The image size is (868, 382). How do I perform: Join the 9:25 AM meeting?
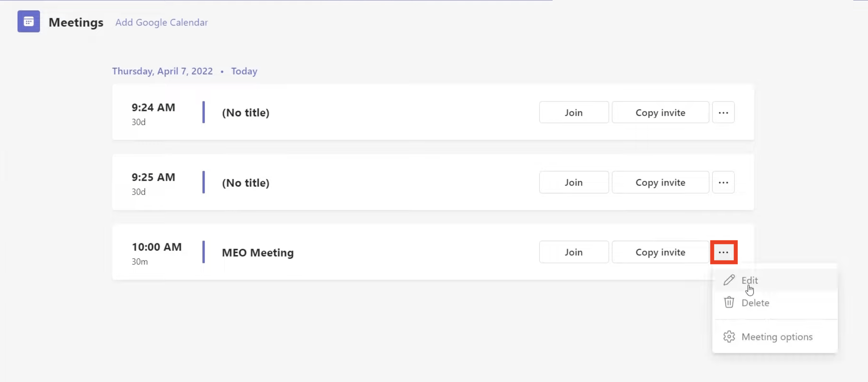pos(573,182)
